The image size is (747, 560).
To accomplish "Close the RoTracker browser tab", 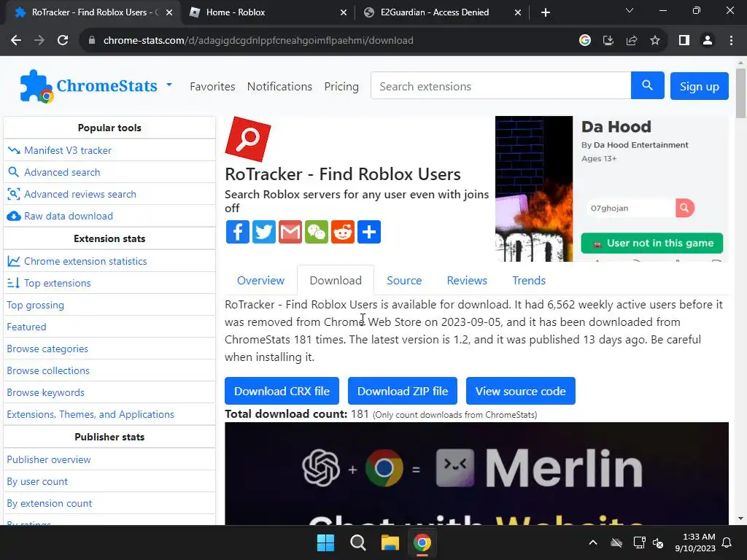I will (x=169, y=12).
